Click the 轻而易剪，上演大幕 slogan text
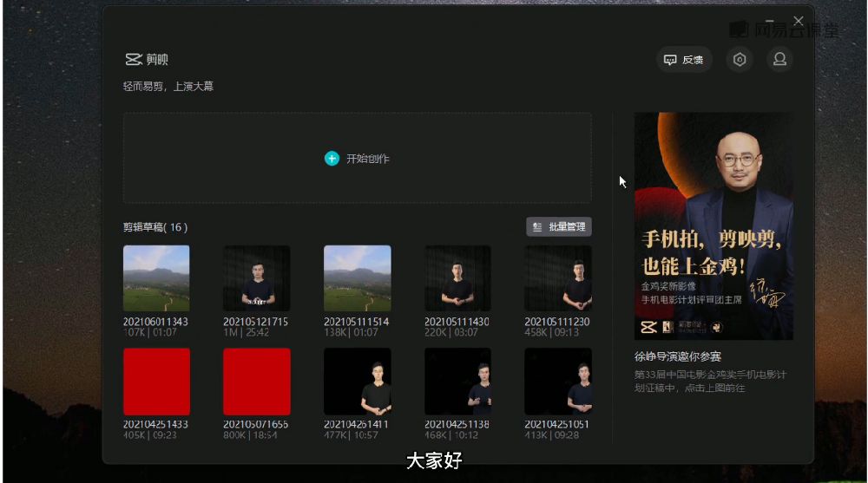This screenshot has height=483, width=868. coord(168,87)
